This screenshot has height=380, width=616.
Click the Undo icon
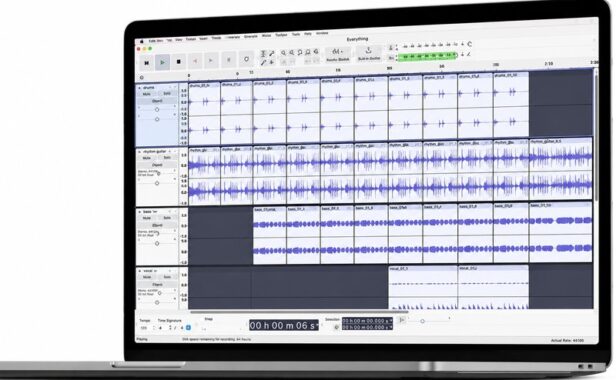click(308, 61)
